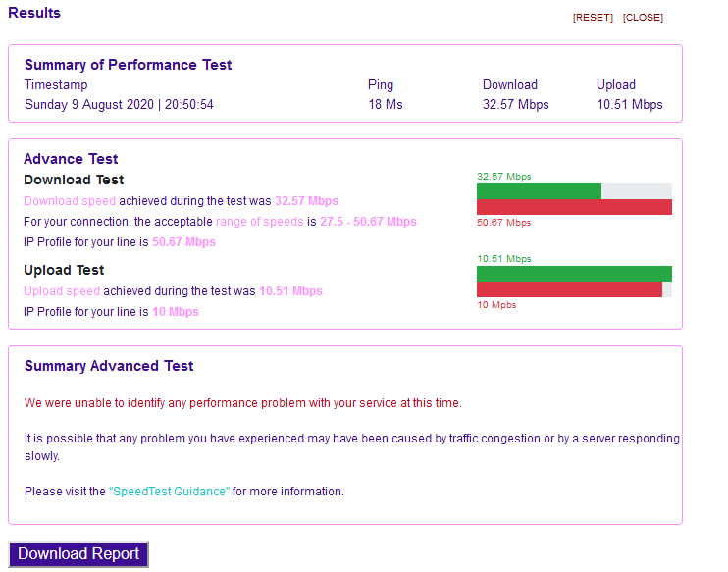Select the 27.5 - 50.67 Mbps range value
Screen dimensions: 728x572
pyautogui.click(x=367, y=222)
